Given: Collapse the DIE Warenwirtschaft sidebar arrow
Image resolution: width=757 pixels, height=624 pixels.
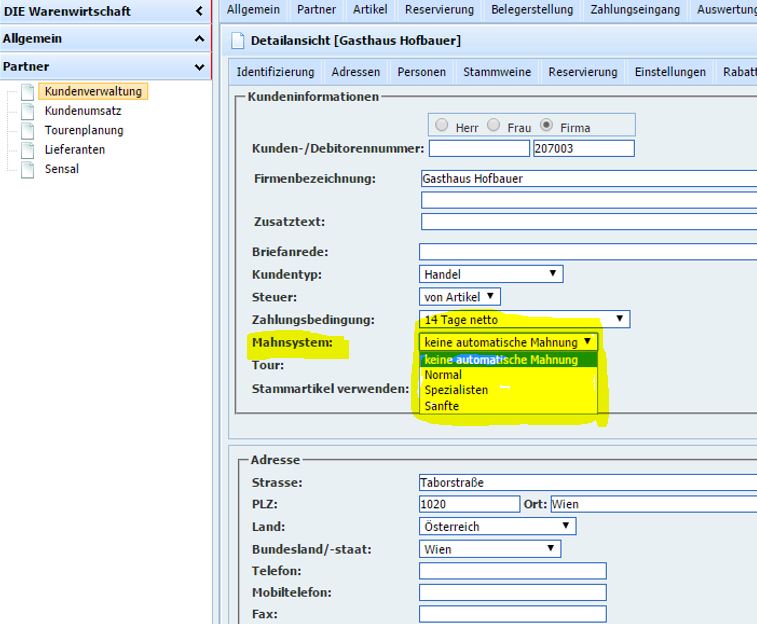Looking at the screenshot, I should click(199, 11).
